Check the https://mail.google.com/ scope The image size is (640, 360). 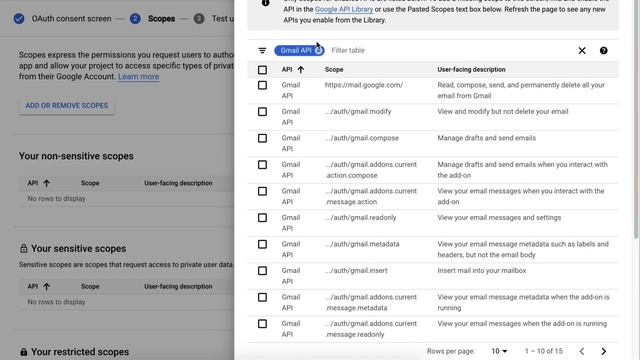click(262, 85)
